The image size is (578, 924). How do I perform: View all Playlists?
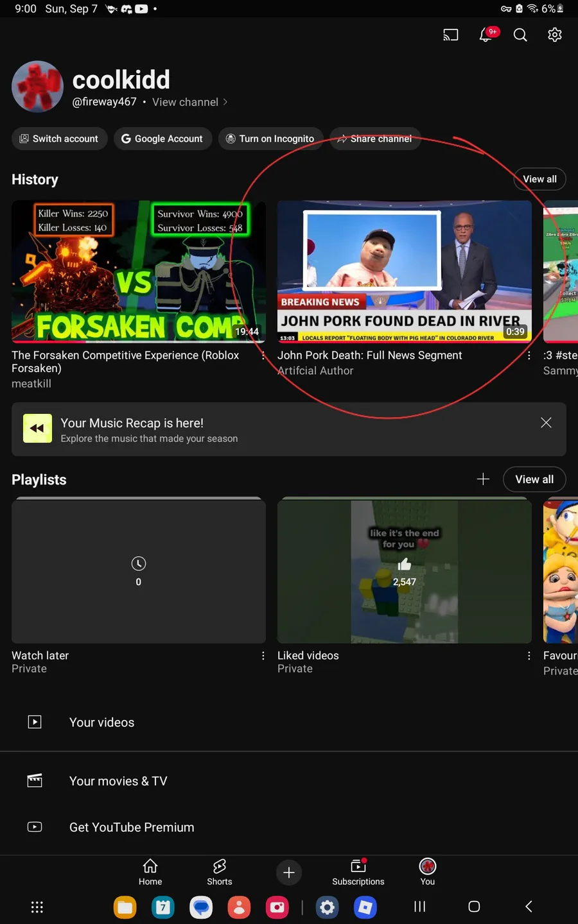tap(534, 479)
